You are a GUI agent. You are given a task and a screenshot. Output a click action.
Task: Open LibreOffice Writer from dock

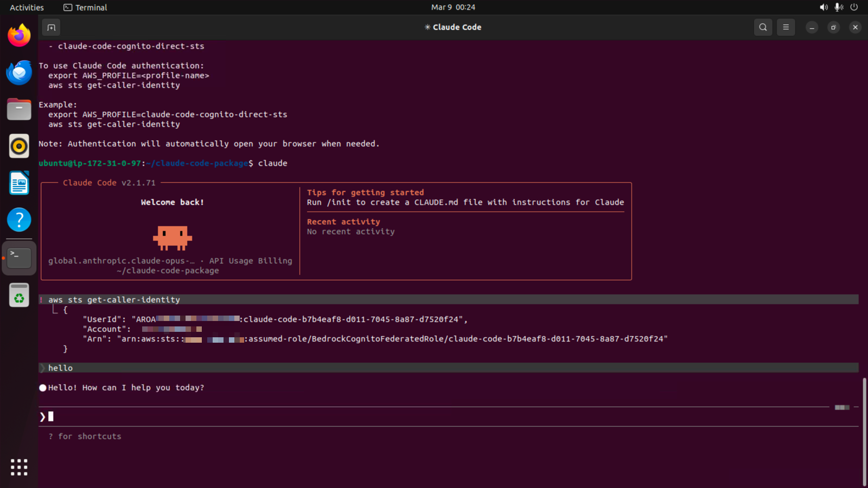coord(19,183)
